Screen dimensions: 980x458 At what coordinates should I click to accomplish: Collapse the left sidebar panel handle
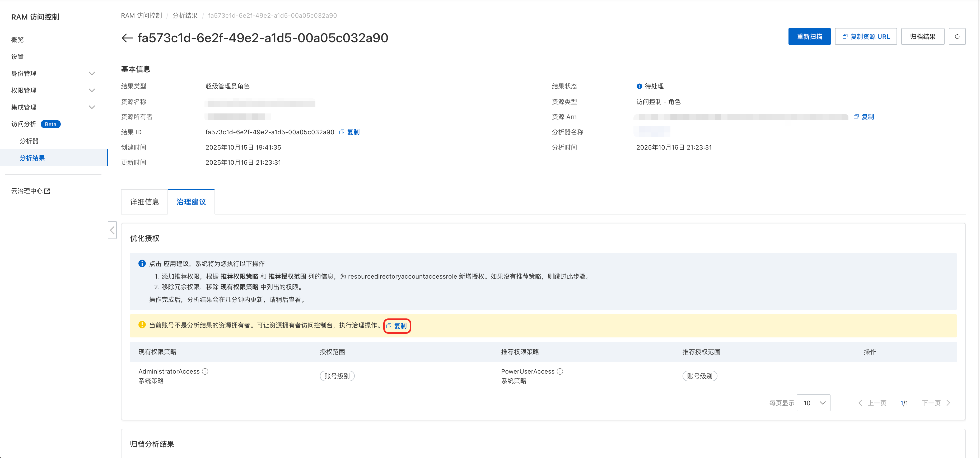[x=112, y=230]
